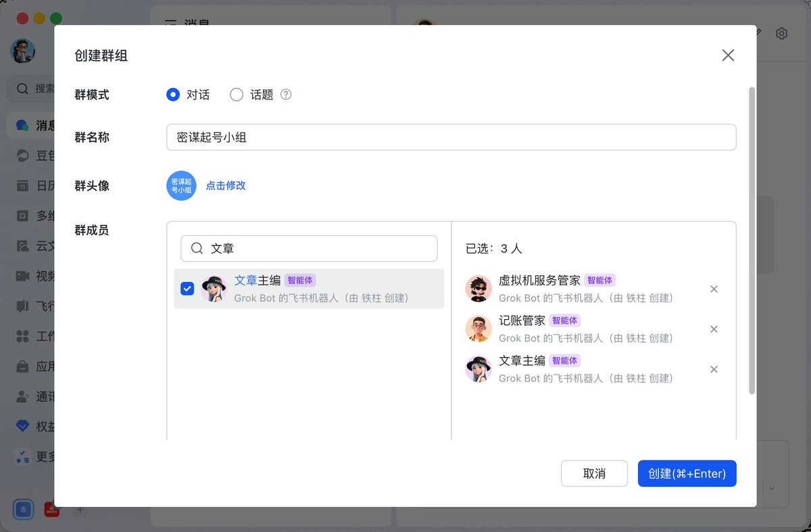Click the member search box containing 文章

tap(309, 248)
